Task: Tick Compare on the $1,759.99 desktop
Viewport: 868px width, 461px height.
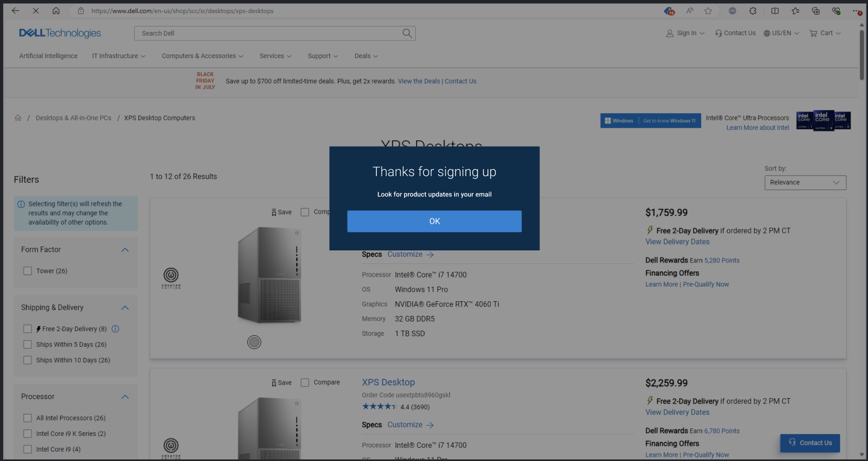Action: click(305, 212)
